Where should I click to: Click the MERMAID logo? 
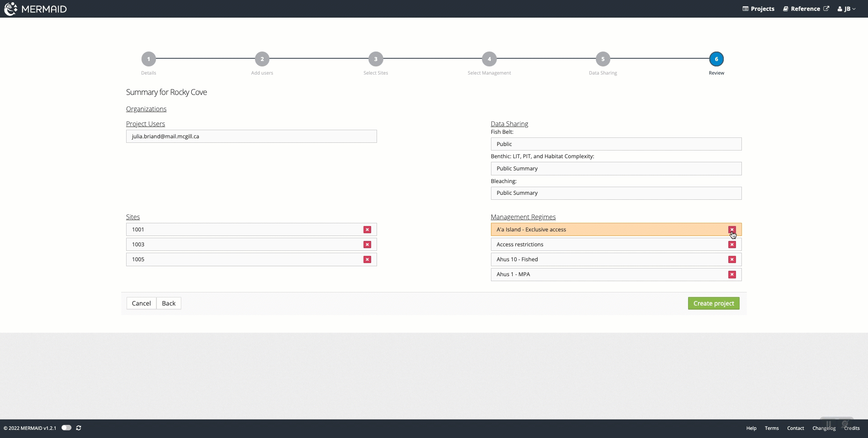(x=35, y=9)
